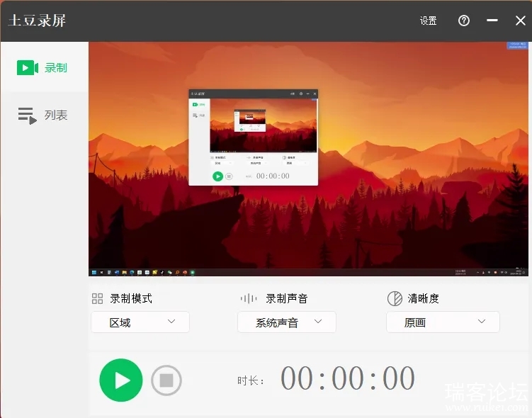Open help via the question mark icon
The image size is (532, 418).
pyautogui.click(x=464, y=21)
